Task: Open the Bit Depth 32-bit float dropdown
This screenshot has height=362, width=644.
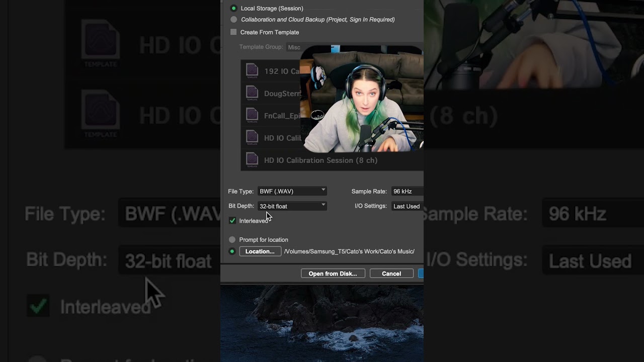Action: (x=292, y=206)
